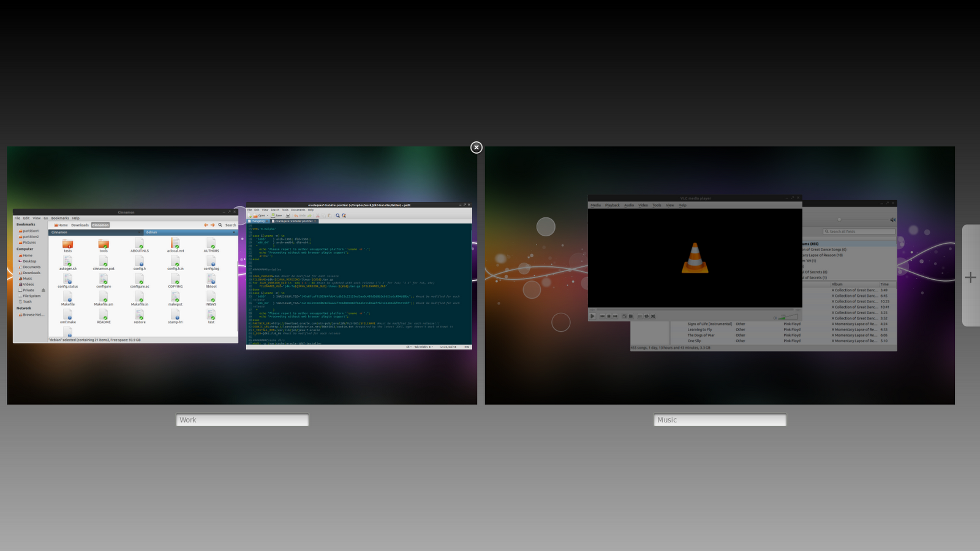Click the Music workspace name field

point(720,420)
